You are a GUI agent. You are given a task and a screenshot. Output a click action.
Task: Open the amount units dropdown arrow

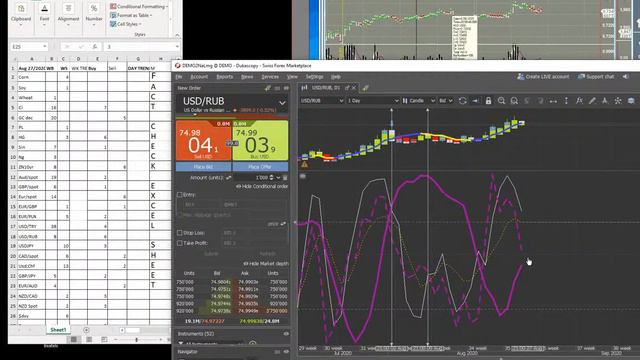pos(278,178)
